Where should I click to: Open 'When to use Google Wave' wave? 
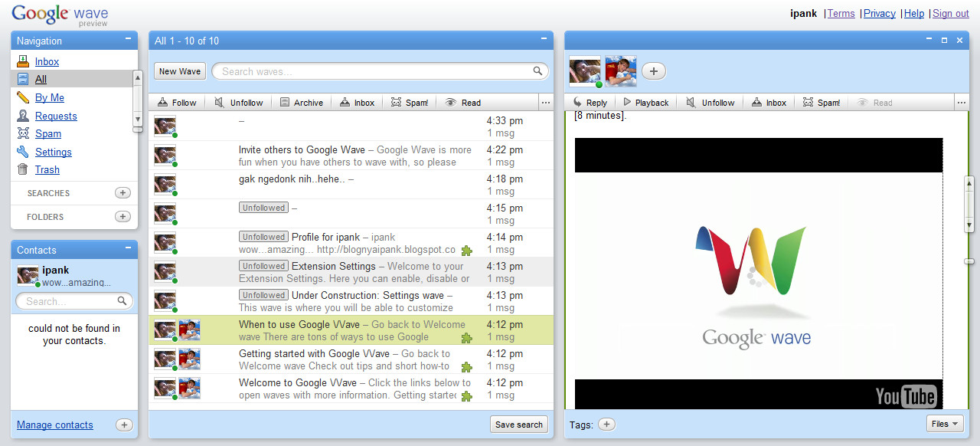[x=351, y=330]
